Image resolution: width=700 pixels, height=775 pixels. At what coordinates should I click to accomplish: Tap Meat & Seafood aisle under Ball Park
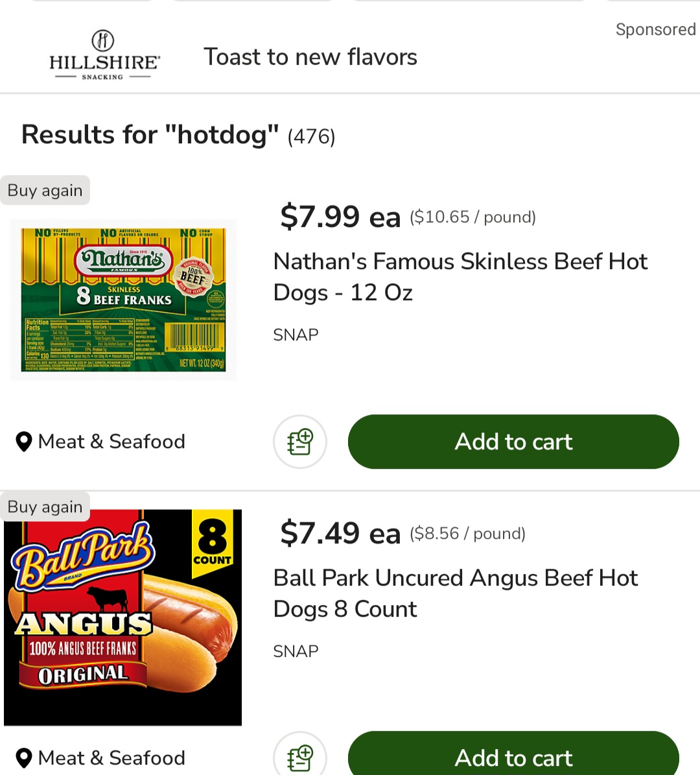coord(111,757)
